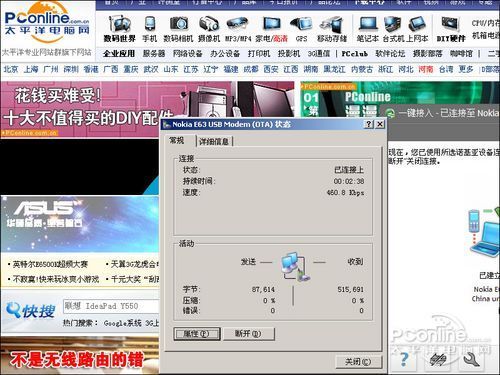Select the red 河南 city link

pos(426,69)
